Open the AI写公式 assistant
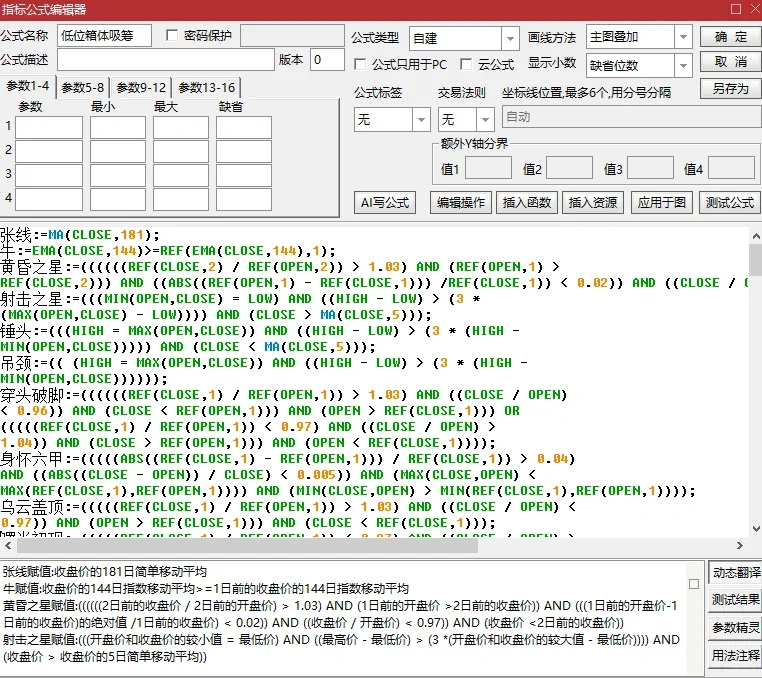Viewport: 762px width, 678px height. (385, 203)
